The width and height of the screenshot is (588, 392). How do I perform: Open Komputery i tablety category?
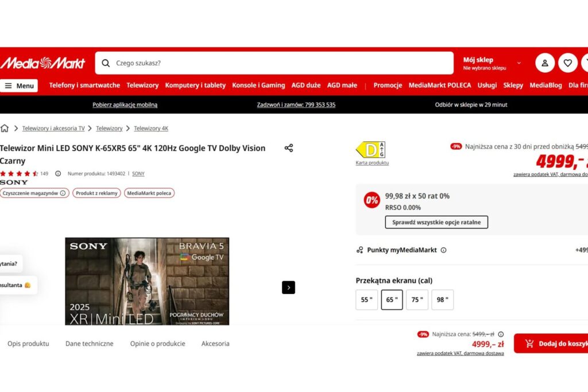tap(195, 86)
